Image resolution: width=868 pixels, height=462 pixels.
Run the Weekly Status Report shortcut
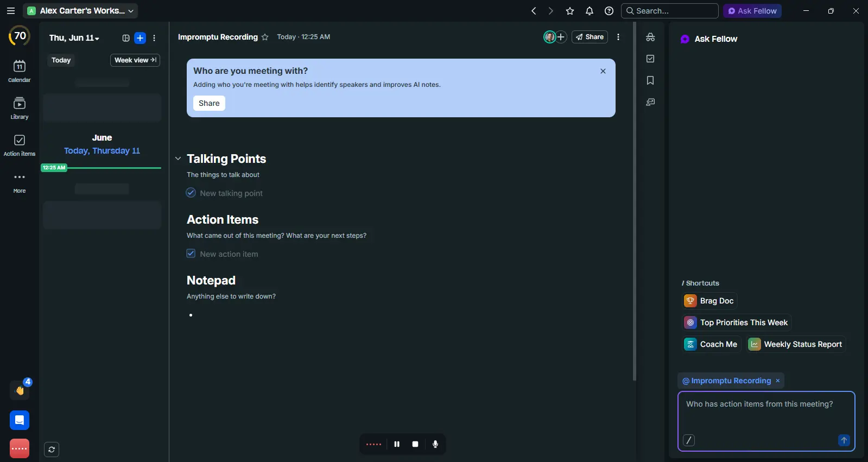[x=796, y=344]
